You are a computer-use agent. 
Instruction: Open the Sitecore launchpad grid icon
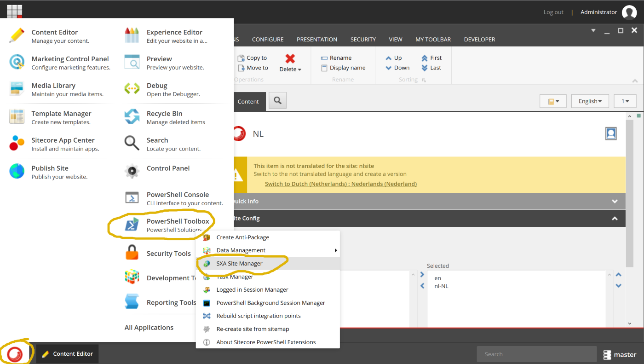[x=15, y=12]
